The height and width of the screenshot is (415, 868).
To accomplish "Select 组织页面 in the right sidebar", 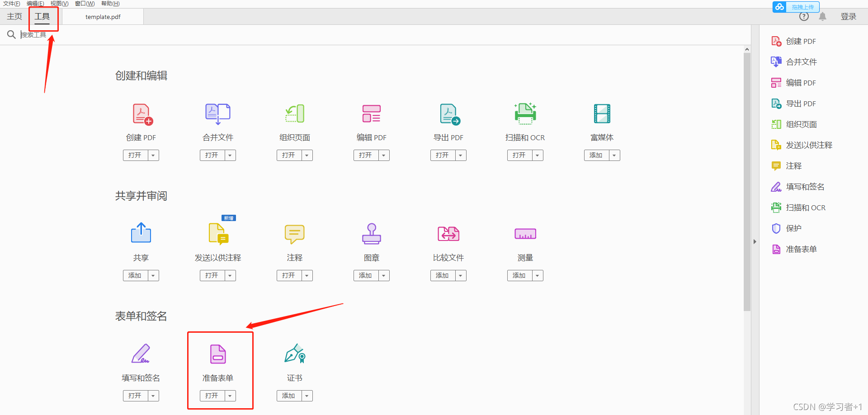I will (794, 124).
